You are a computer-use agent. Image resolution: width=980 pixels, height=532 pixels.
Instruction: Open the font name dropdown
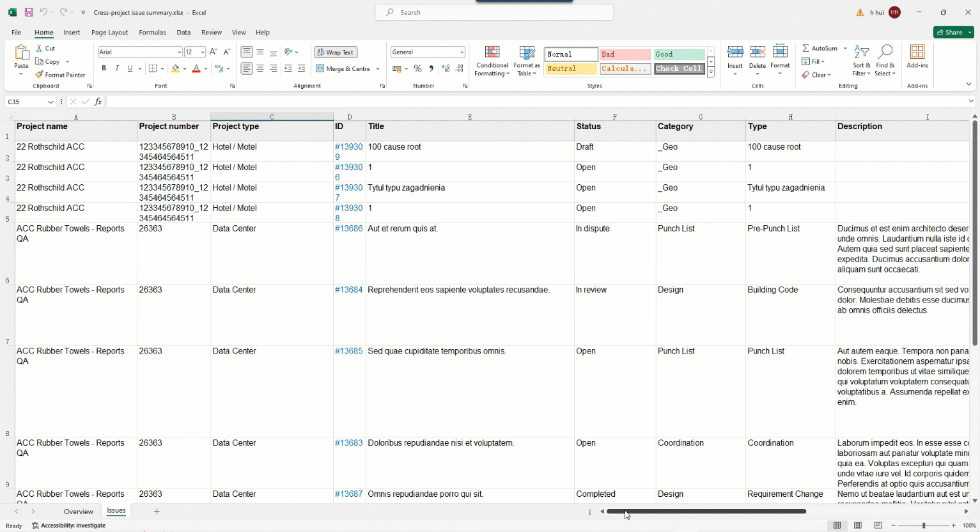[179, 52]
